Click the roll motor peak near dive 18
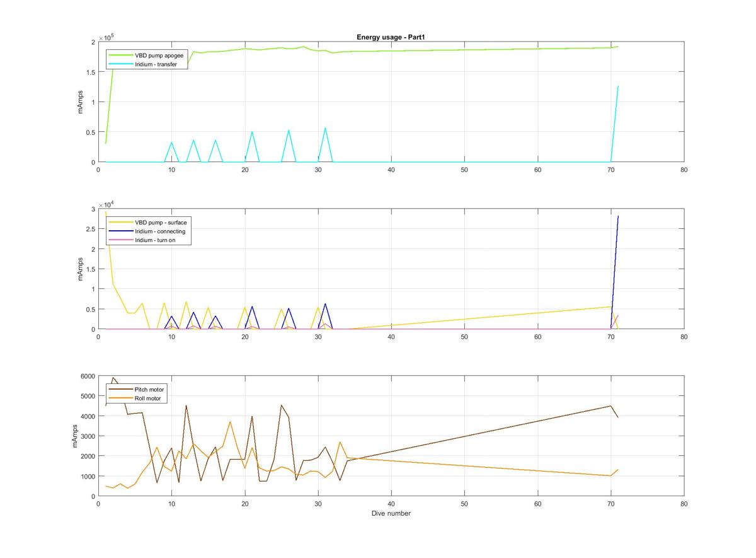Image resolution: width=756 pixels, height=558 pixels. click(230, 422)
